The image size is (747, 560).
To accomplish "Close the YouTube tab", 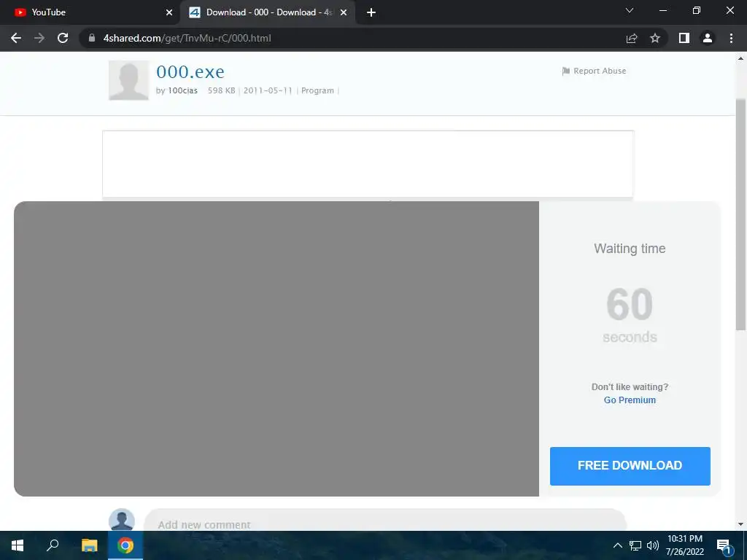I will click(169, 12).
